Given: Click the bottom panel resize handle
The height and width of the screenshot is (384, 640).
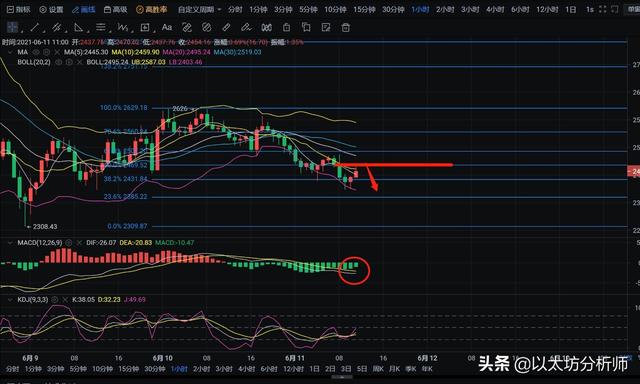Looking at the screenshot, I should click(342, 377).
